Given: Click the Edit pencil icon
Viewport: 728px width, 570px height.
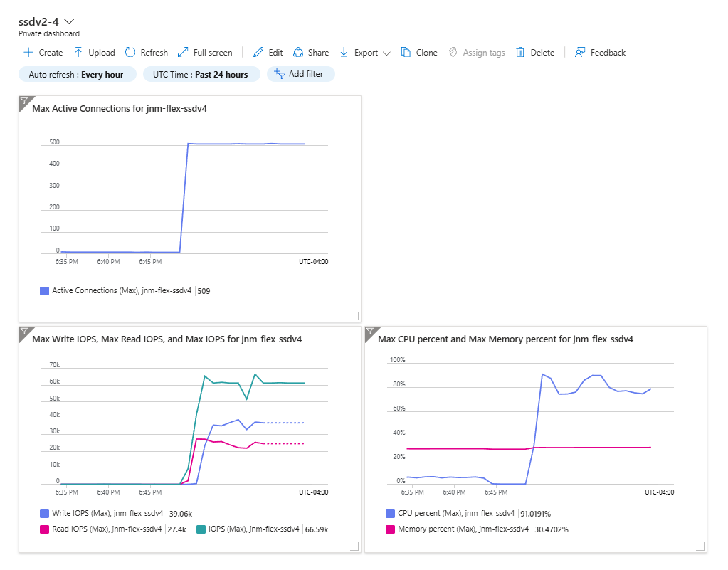Looking at the screenshot, I should click(x=258, y=53).
